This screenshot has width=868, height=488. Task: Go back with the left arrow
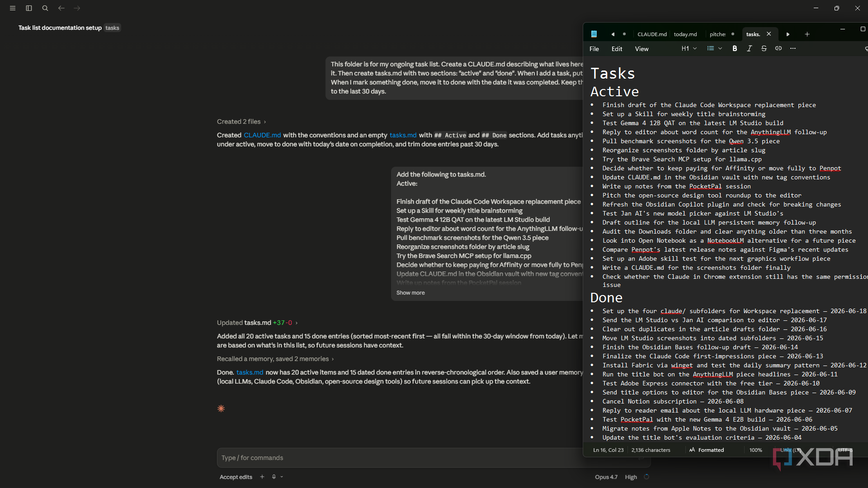(61, 8)
